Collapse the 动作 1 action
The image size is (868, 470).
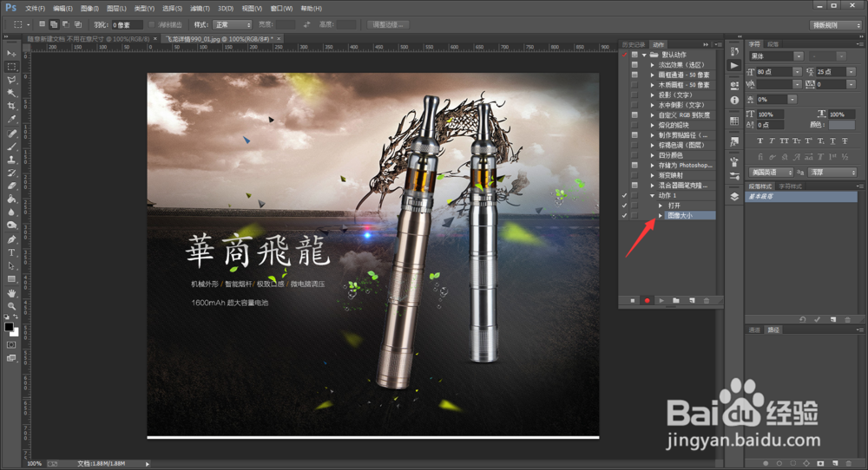point(653,195)
